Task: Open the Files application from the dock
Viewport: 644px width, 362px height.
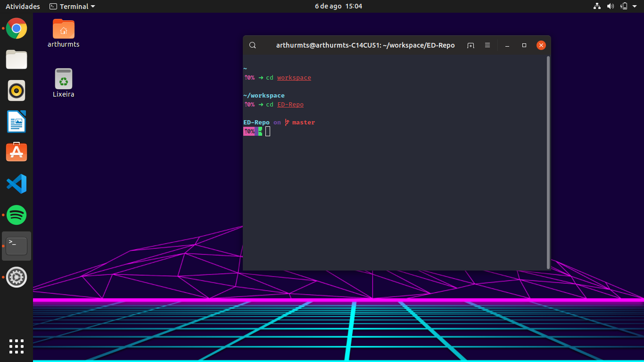Action: click(x=16, y=59)
